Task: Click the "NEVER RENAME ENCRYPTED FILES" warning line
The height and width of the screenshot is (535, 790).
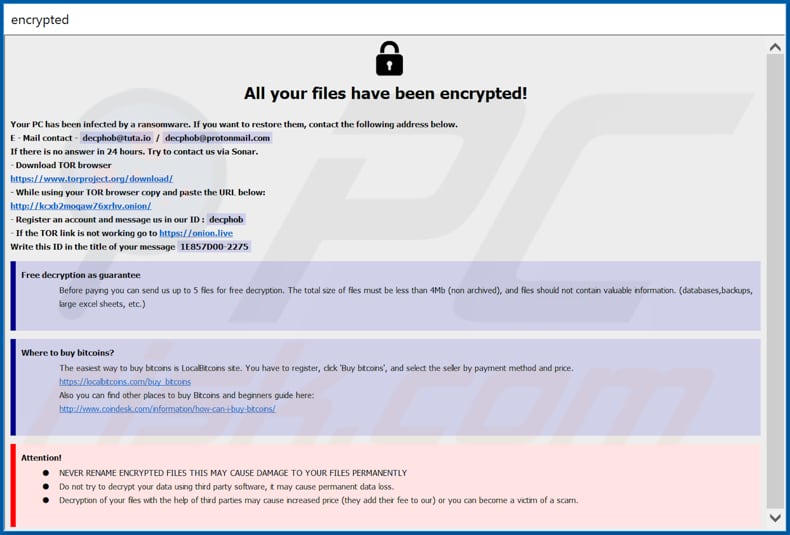Action: pyautogui.click(x=233, y=473)
